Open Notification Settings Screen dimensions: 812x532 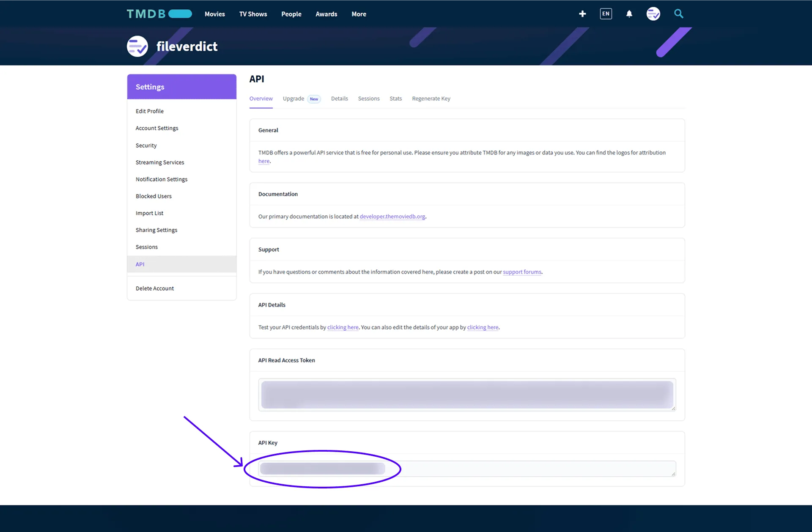point(162,179)
